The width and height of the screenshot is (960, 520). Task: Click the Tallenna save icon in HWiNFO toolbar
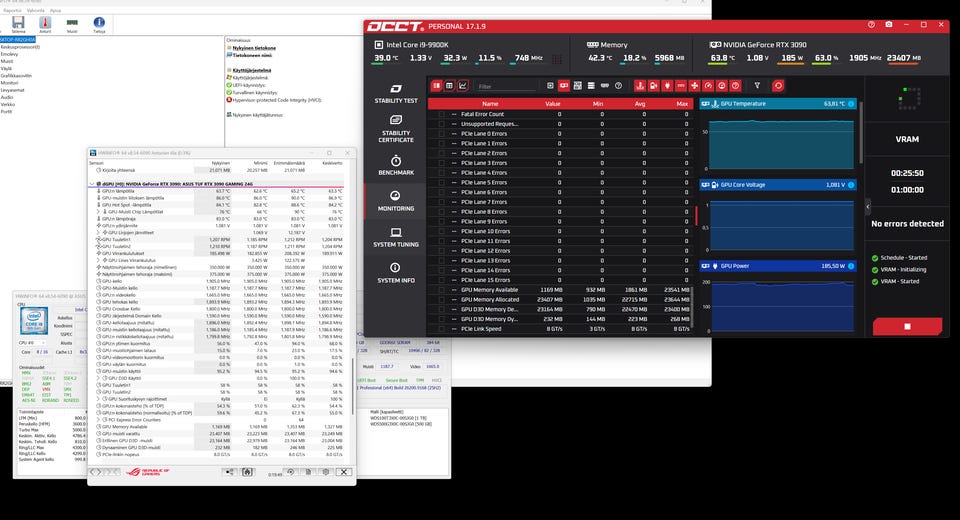click(18, 24)
